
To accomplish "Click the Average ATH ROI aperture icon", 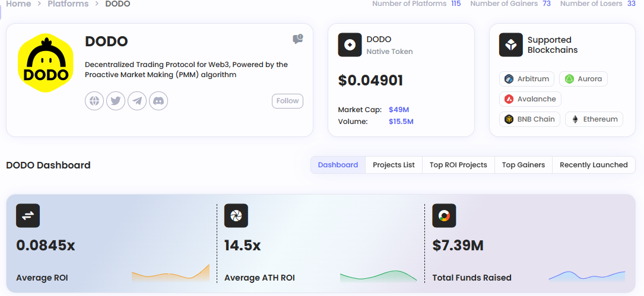I will [x=236, y=215].
